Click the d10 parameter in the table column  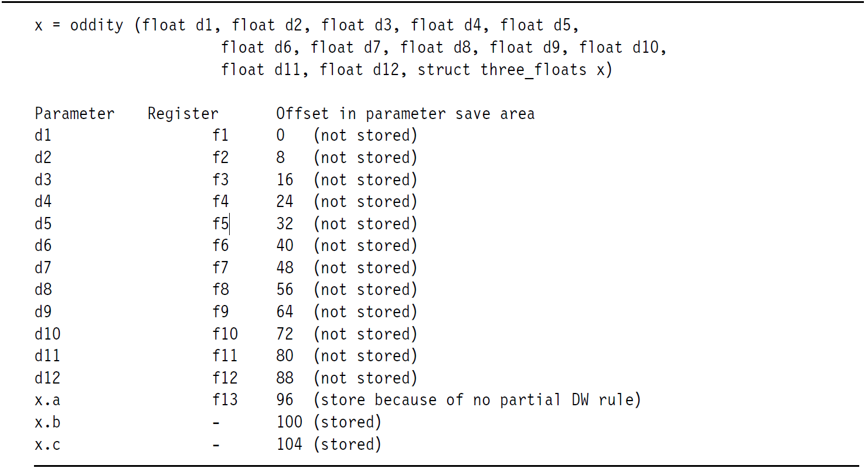pos(47,334)
